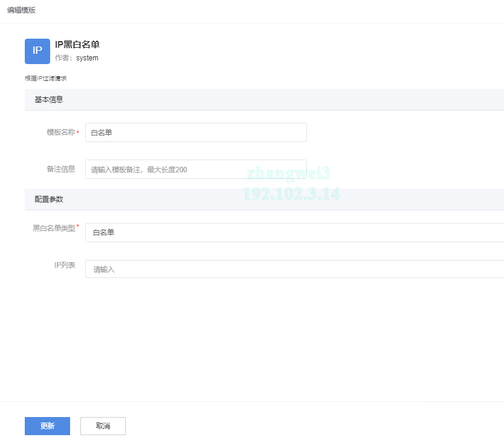Click the 根据IP过滤请求 description text

[45, 79]
